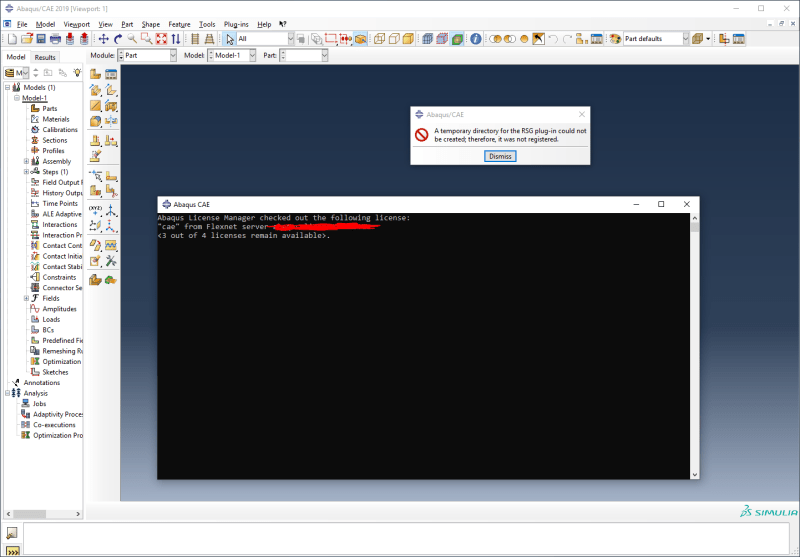Image resolution: width=800 pixels, height=557 pixels.
Task: Create a new model database icon
Action: point(12,39)
